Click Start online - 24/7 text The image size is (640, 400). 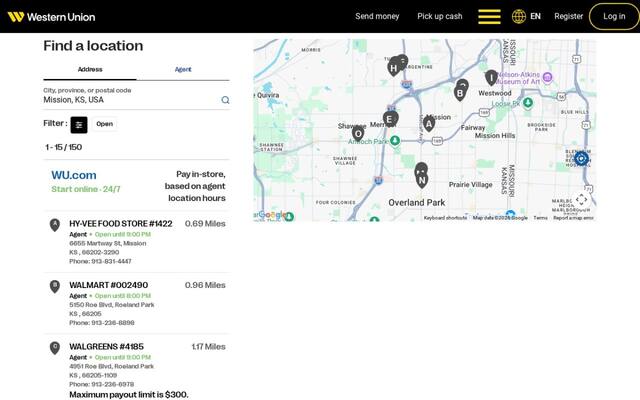[86, 189]
